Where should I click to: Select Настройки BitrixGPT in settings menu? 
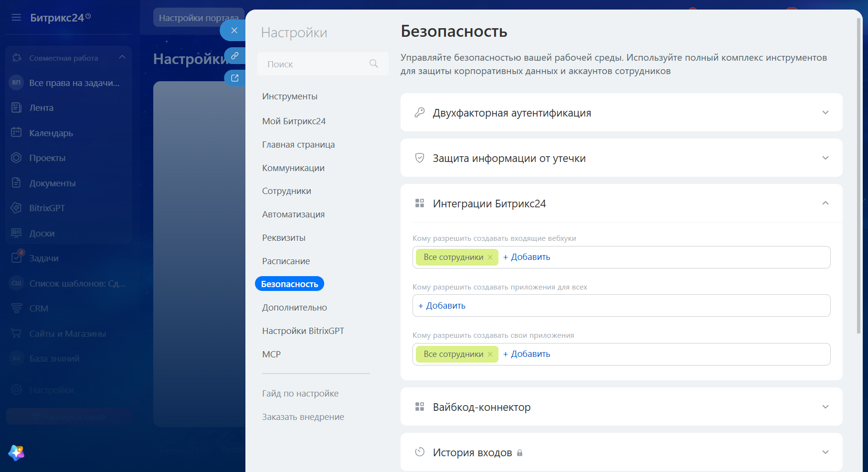303,331
